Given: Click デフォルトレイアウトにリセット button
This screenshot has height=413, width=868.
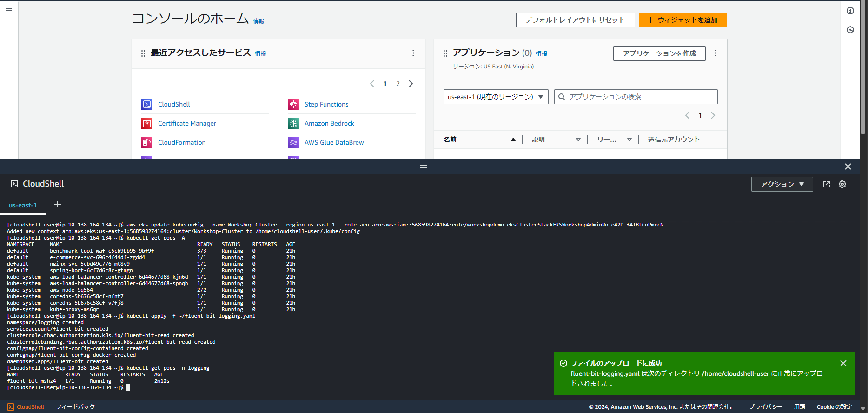Looking at the screenshot, I should 575,20.
